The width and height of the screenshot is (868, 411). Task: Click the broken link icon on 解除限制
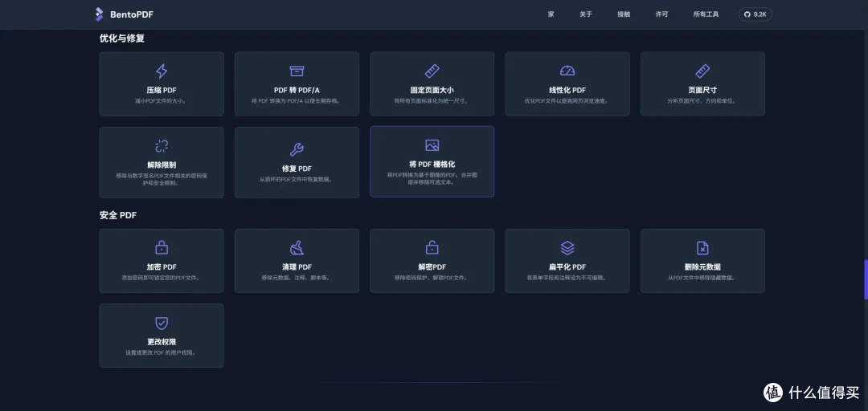pos(162,146)
